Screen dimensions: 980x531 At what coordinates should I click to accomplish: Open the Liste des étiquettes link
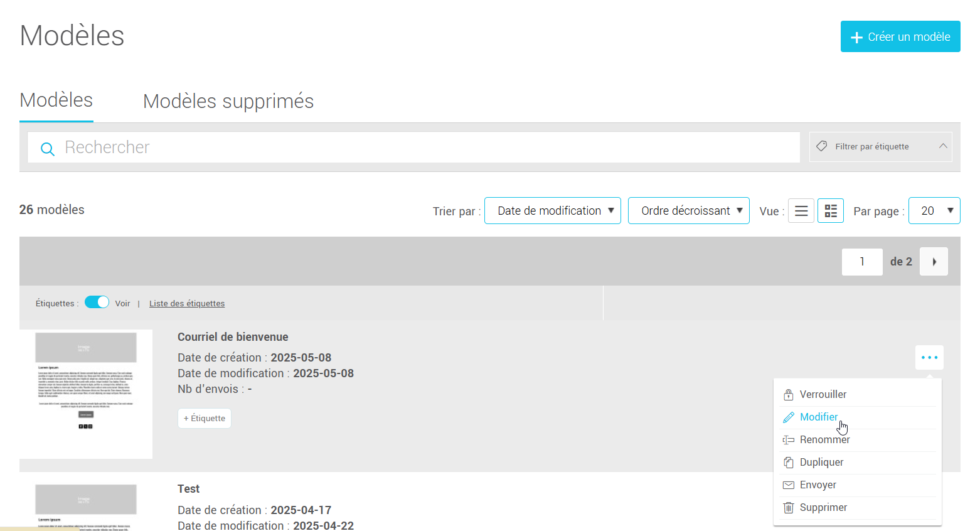coord(187,304)
